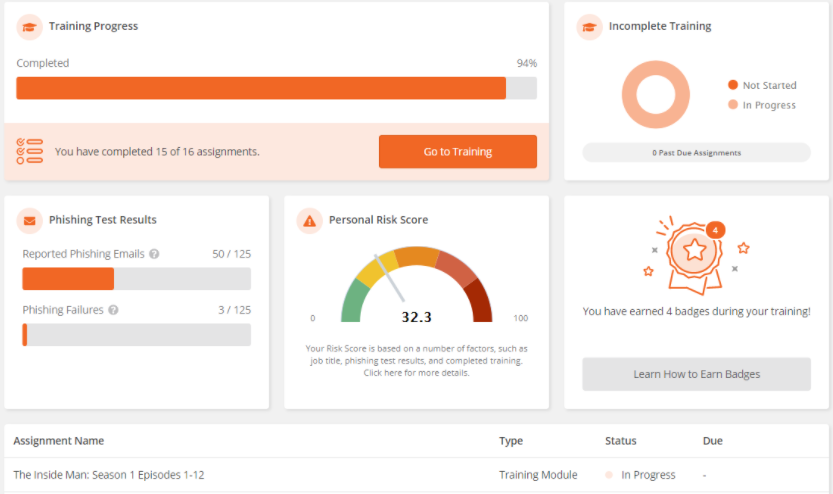Screen dimensions: 833x494
Task: Click the In Progress legend dot
Action: pyautogui.click(x=733, y=105)
